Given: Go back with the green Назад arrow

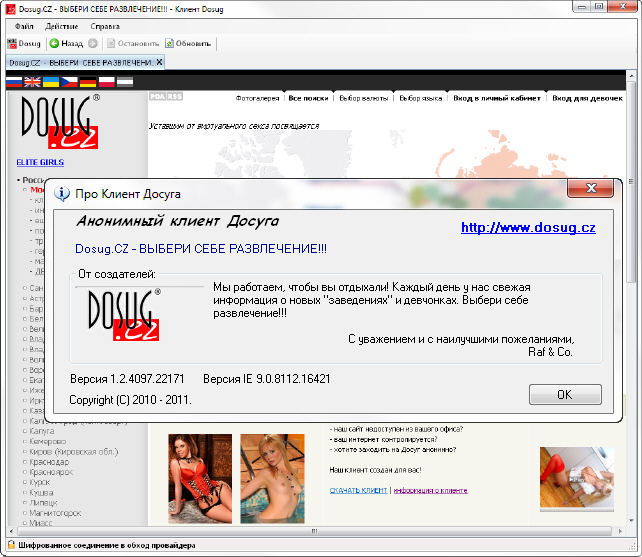Looking at the screenshot, I should 66,43.
